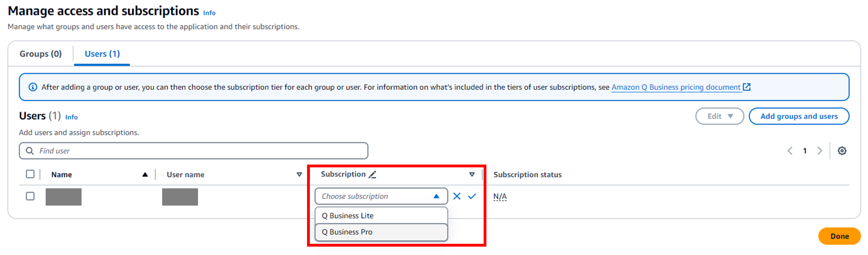868x255 pixels.
Task: Click the Add groups and users button
Action: pos(799,116)
